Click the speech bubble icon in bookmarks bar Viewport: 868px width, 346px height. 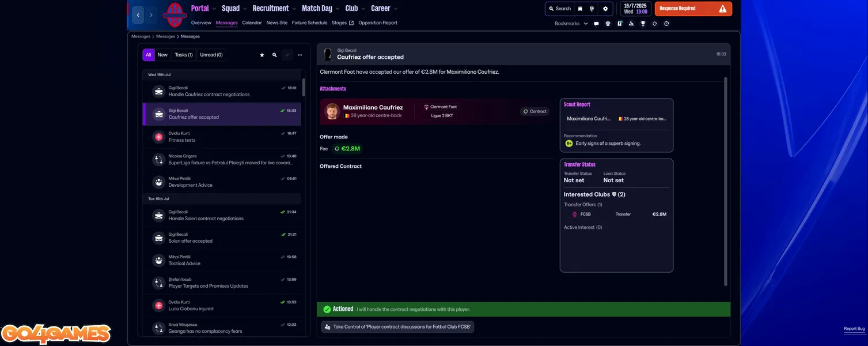(x=596, y=24)
